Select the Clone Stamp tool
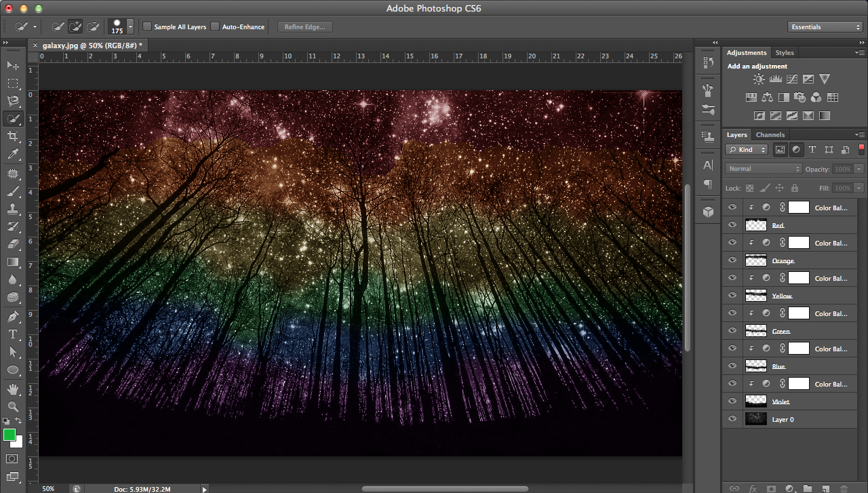Screen dimensions: 868x493 [13, 209]
